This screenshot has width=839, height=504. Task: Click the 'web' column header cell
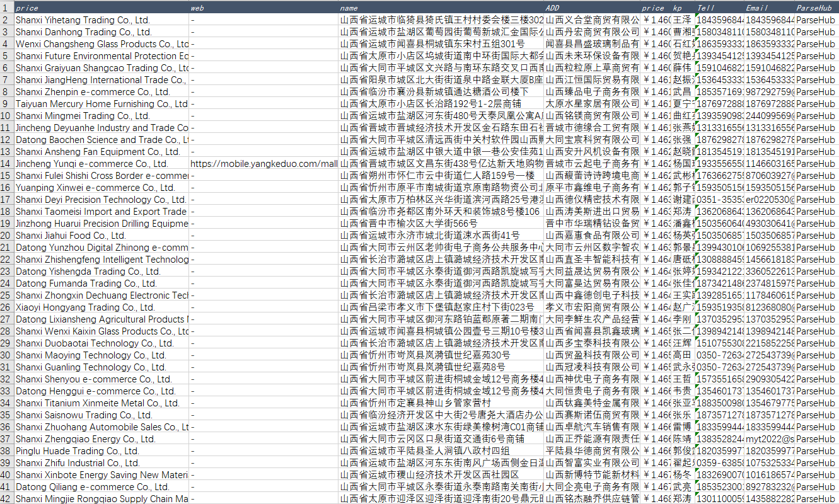point(263,8)
